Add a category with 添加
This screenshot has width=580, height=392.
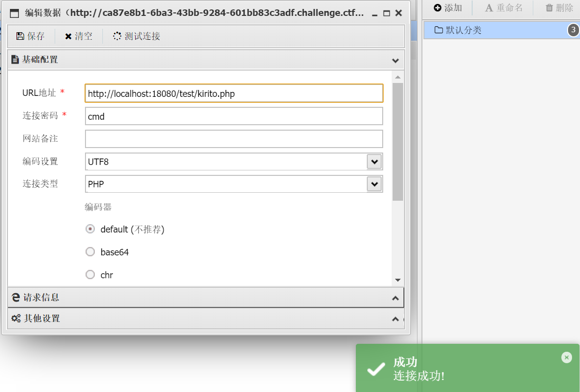[x=448, y=8]
